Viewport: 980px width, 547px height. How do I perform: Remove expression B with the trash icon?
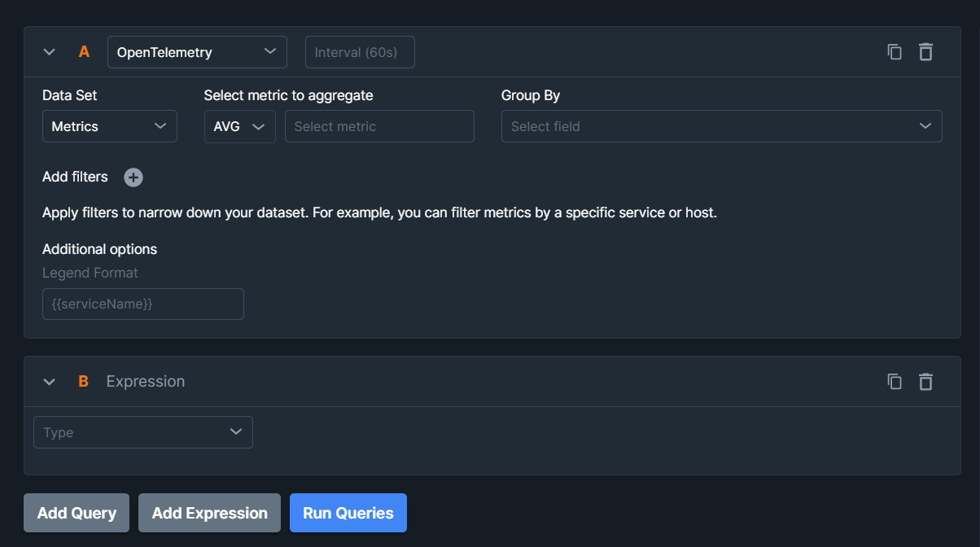pyautogui.click(x=925, y=381)
